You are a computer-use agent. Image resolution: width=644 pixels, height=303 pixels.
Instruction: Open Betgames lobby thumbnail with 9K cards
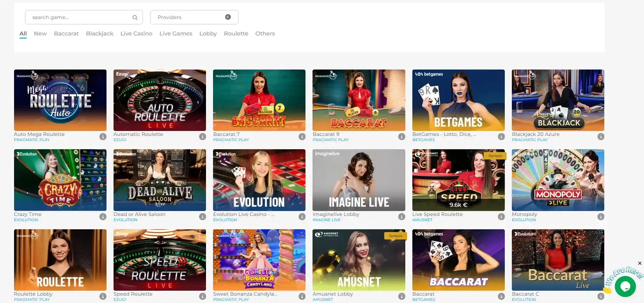[458, 100]
